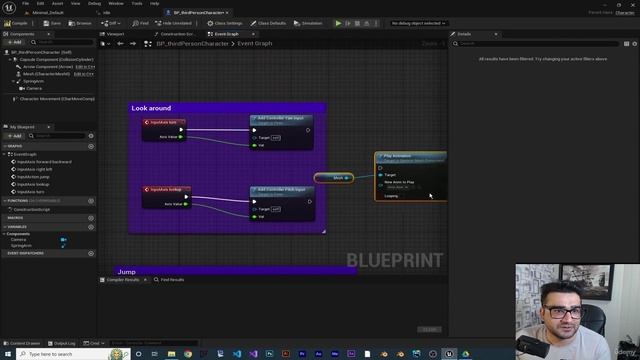The height and width of the screenshot is (360, 640).
Task: Open the Tools menu
Action: click(137, 3)
